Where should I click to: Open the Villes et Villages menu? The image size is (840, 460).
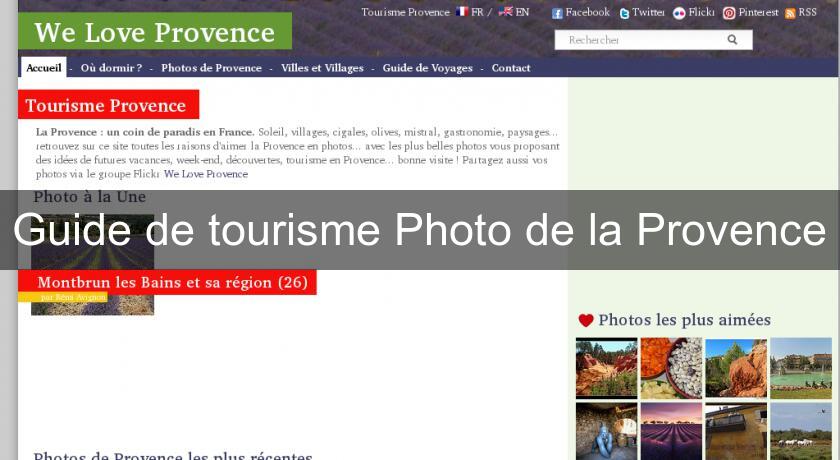322,68
